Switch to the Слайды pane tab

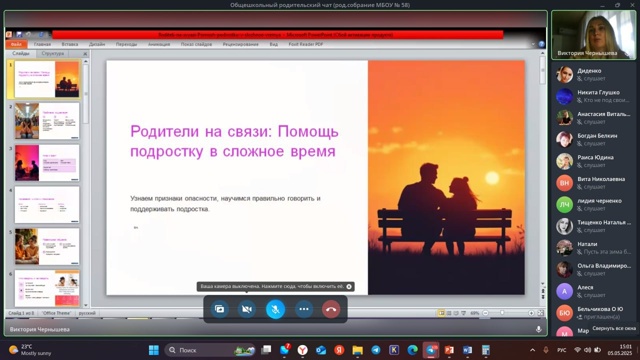(21, 53)
